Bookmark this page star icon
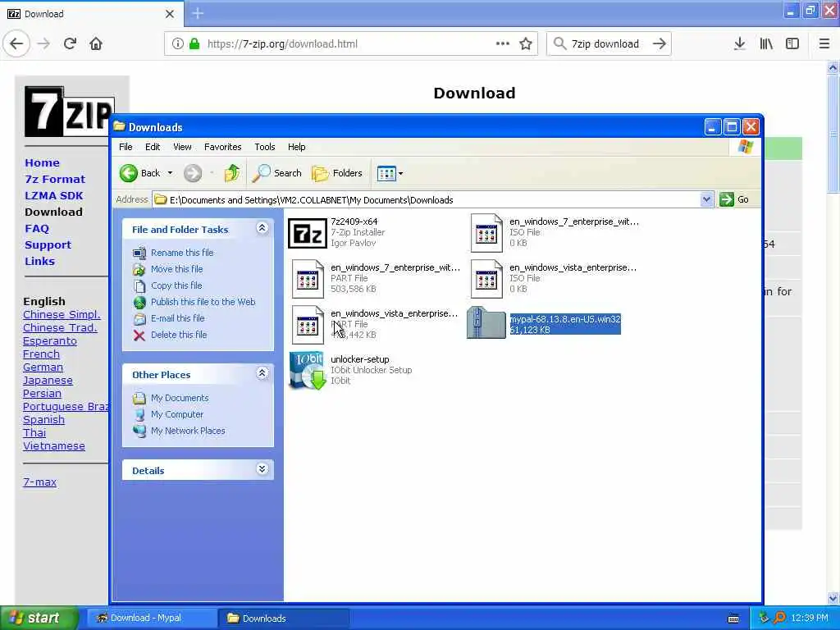This screenshot has width=840, height=630. (x=526, y=44)
